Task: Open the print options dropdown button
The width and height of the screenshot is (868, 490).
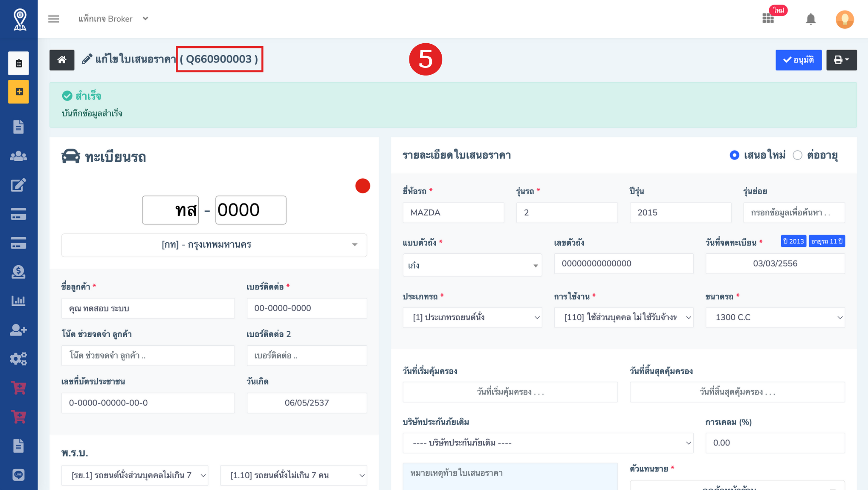Action: pos(842,60)
